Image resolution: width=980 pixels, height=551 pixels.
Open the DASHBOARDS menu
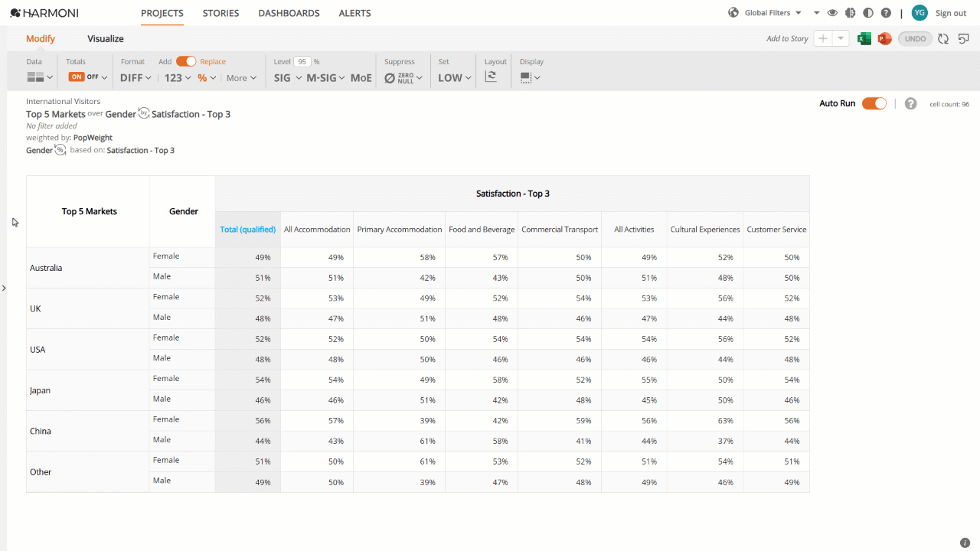[x=289, y=13]
